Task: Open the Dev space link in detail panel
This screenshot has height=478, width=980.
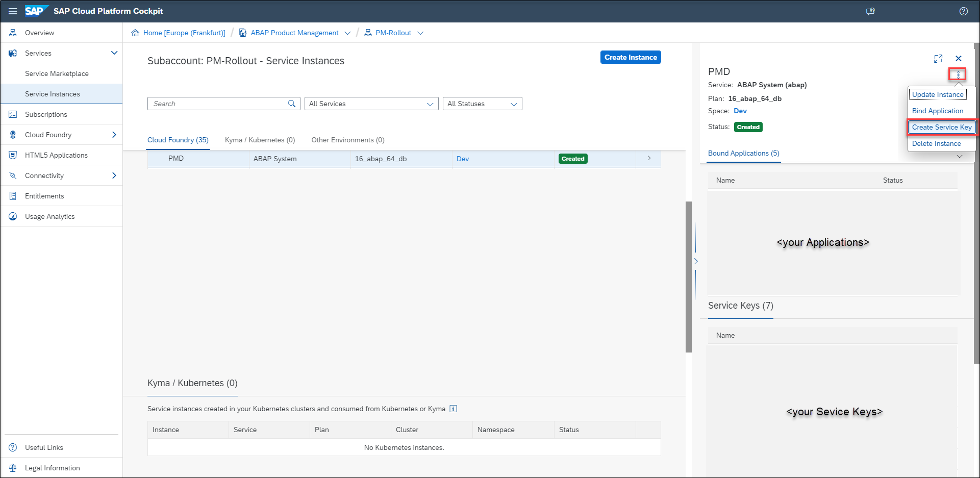Action: (x=740, y=111)
